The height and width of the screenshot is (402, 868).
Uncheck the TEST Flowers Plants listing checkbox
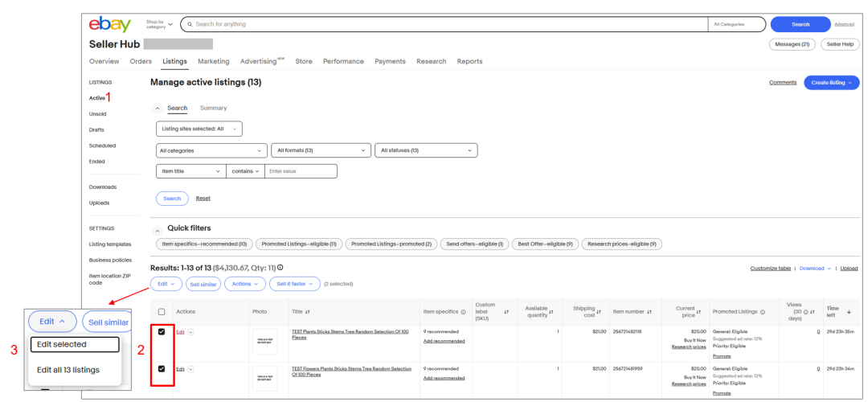pyautogui.click(x=162, y=368)
